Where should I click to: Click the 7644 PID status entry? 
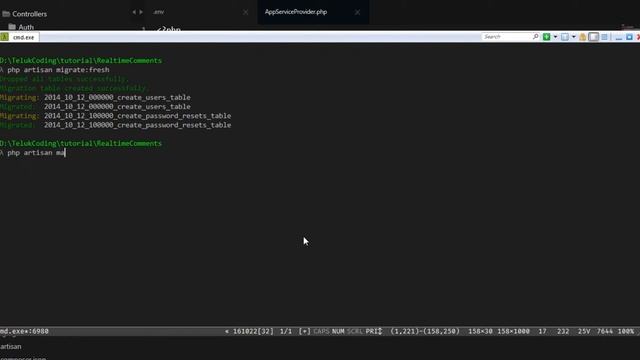coord(604,331)
